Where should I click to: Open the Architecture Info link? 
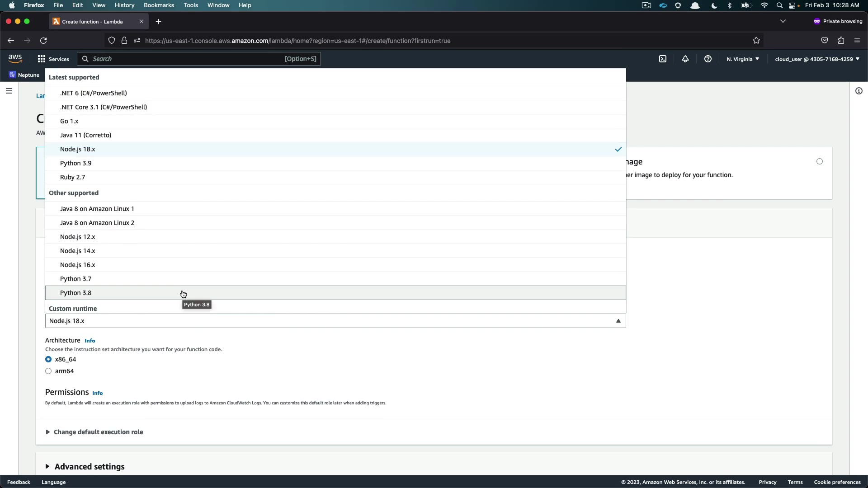(90, 341)
